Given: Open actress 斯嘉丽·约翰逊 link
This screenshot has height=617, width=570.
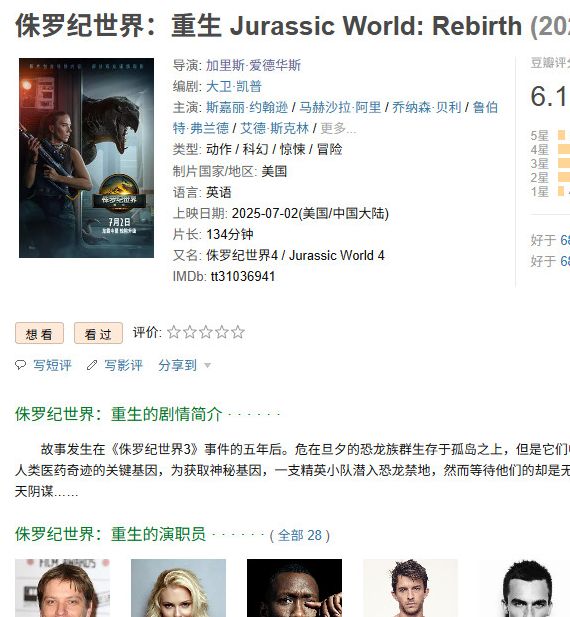Looking at the screenshot, I should (x=247, y=107).
